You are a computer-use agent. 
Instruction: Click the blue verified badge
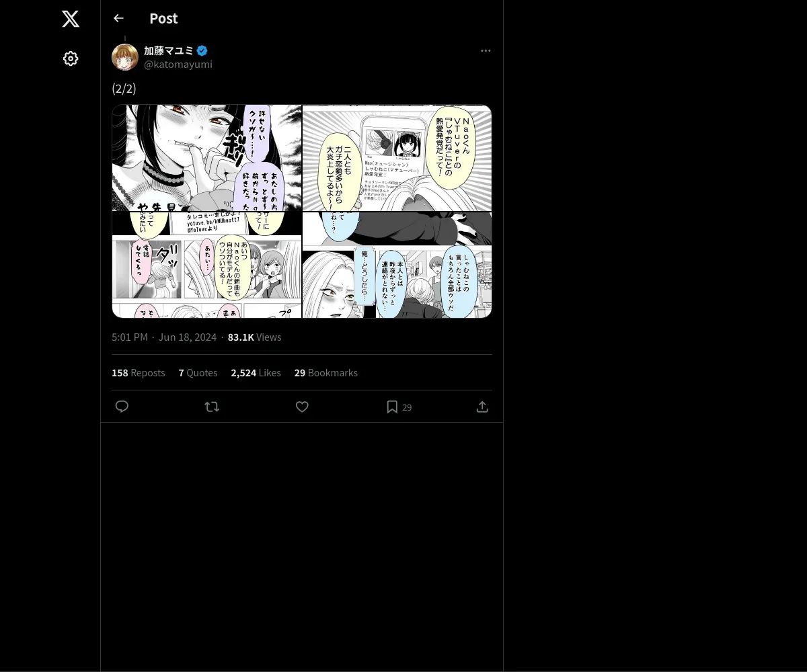click(x=202, y=50)
